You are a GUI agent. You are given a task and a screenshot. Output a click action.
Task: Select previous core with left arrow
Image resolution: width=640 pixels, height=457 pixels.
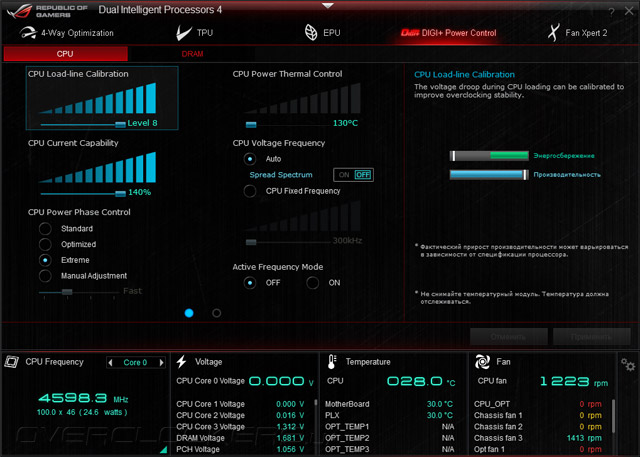coord(110,362)
